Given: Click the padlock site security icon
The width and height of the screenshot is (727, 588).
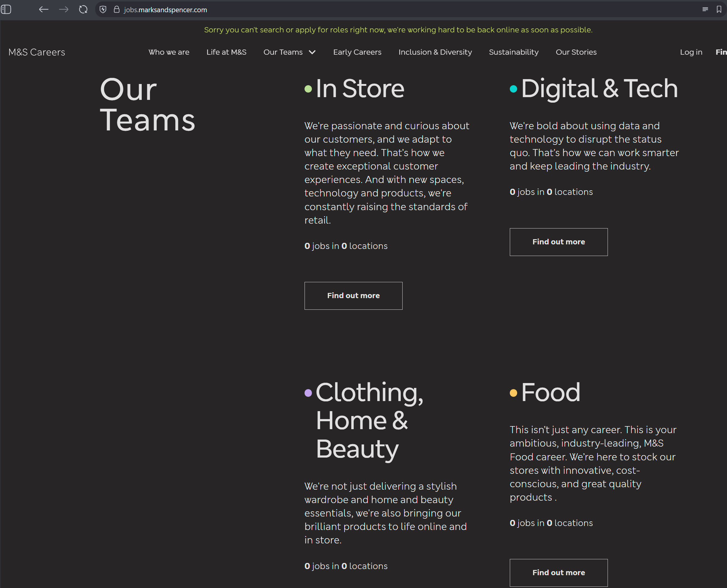Looking at the screenshot, I should [x=117, y=9].
